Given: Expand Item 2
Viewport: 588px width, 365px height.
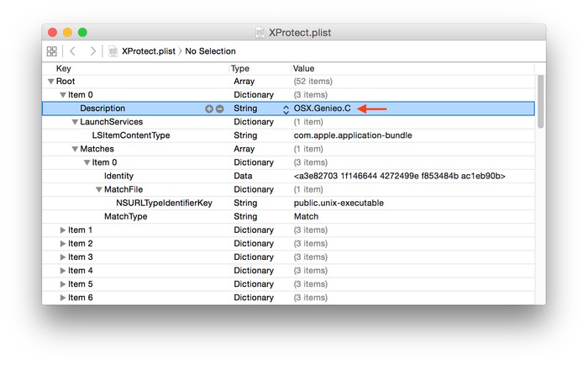Looking at the screenshot, I should click(63, 244).
